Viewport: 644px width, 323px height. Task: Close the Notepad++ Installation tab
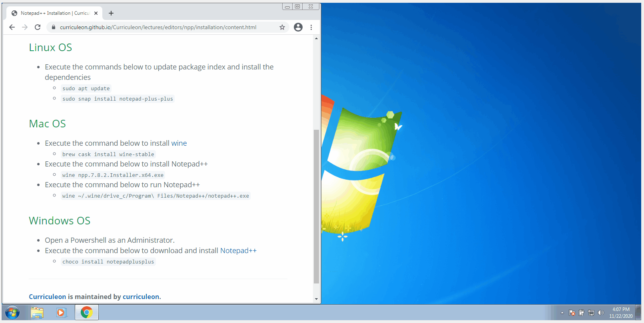click(96, 13)
